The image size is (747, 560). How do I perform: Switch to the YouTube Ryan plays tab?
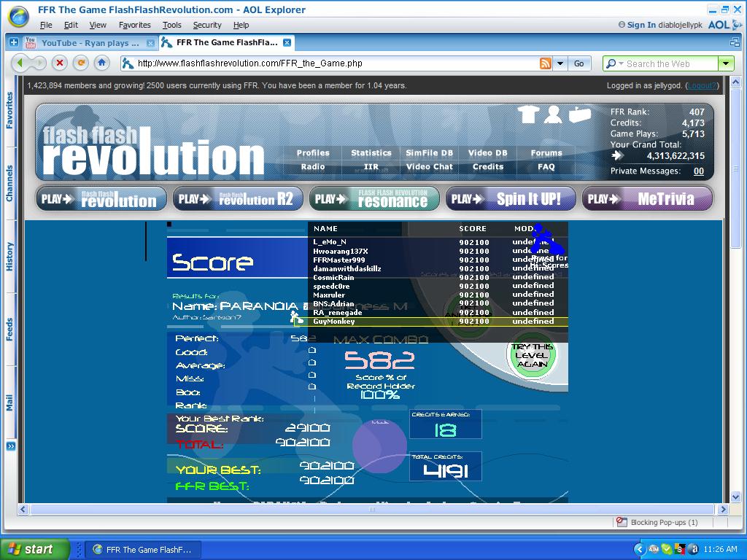pos(90,43)
